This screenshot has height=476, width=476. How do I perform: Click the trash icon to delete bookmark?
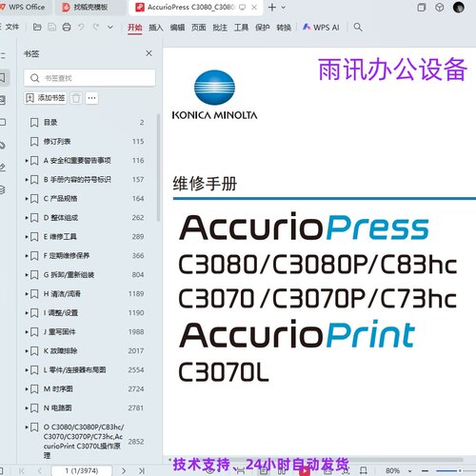pos(76,98)
